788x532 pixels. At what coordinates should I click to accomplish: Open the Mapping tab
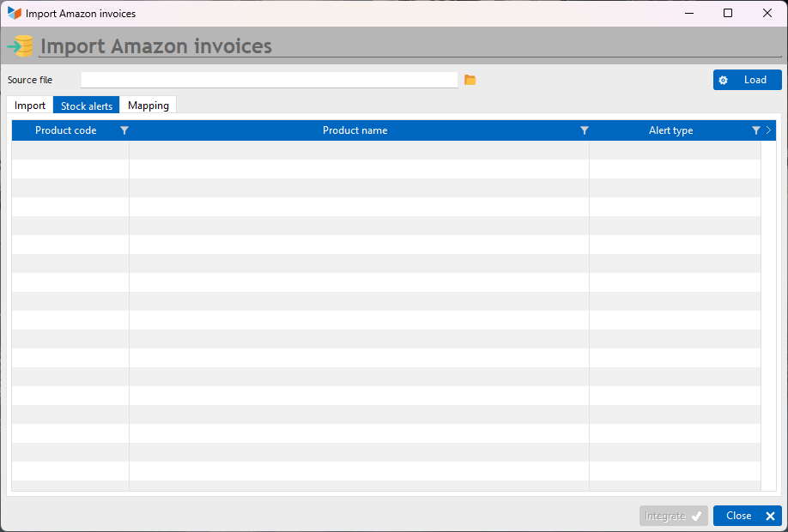(149, 106)
